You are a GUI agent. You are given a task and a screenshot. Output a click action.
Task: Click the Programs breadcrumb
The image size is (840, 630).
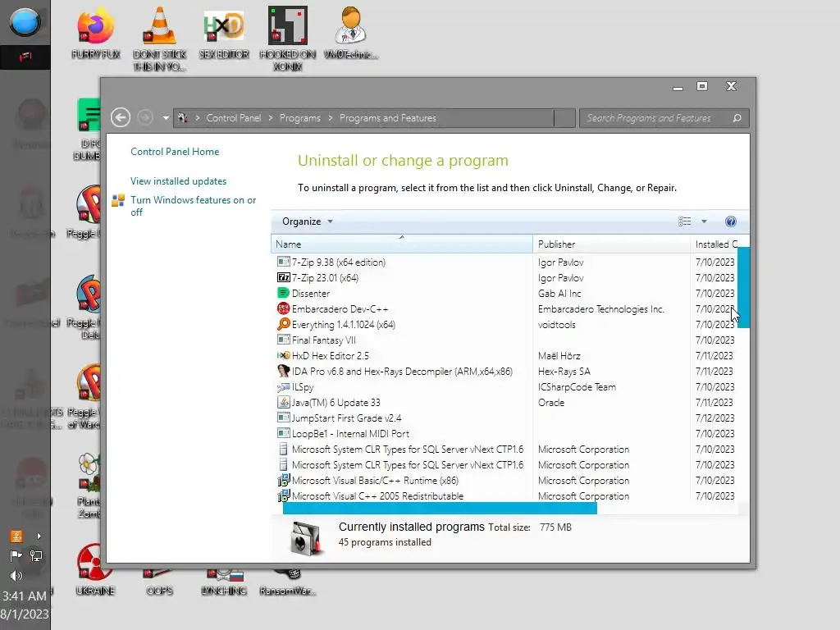coord(300,118)
